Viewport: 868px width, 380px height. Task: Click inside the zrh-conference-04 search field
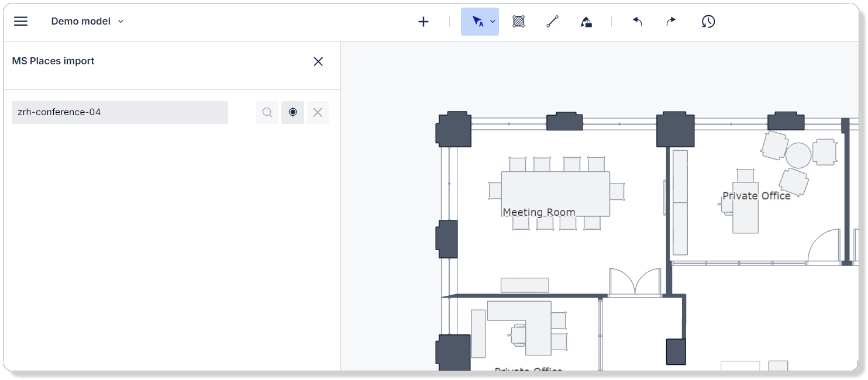tap(119, 112)
